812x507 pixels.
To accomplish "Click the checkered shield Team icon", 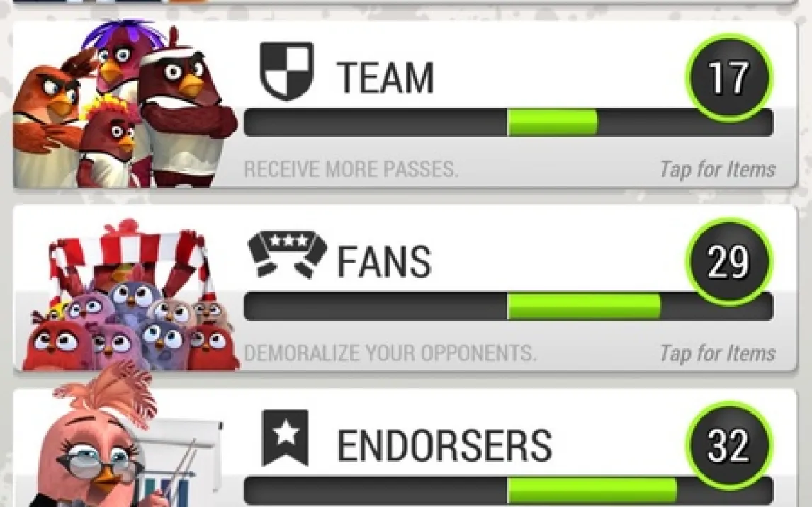I will point(287,71).
